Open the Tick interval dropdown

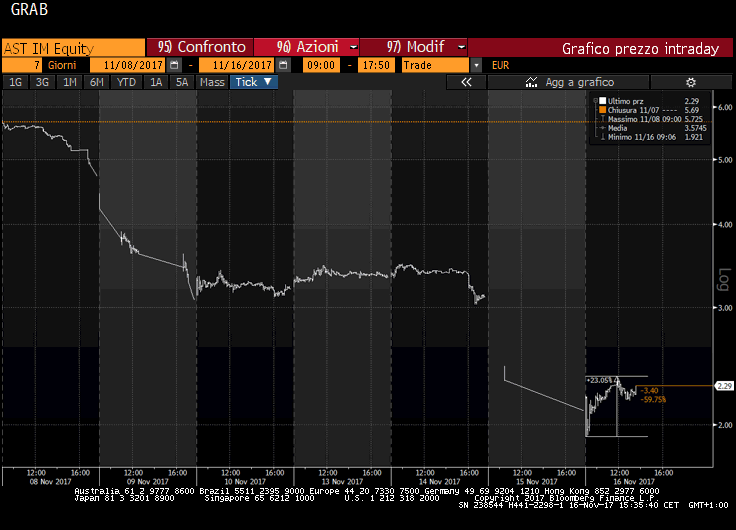click(254, 82)
